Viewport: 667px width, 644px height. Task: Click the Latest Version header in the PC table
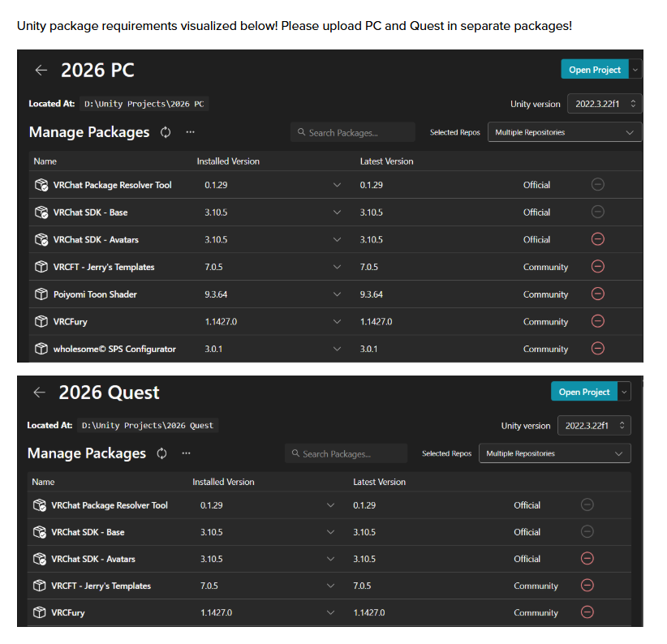click(x=386, y=161)
